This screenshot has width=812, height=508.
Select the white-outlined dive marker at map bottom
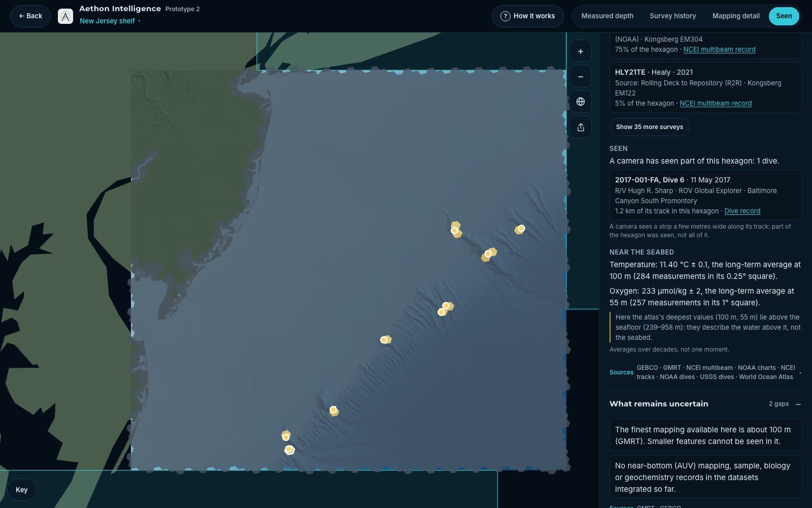(x=289, y=450)
